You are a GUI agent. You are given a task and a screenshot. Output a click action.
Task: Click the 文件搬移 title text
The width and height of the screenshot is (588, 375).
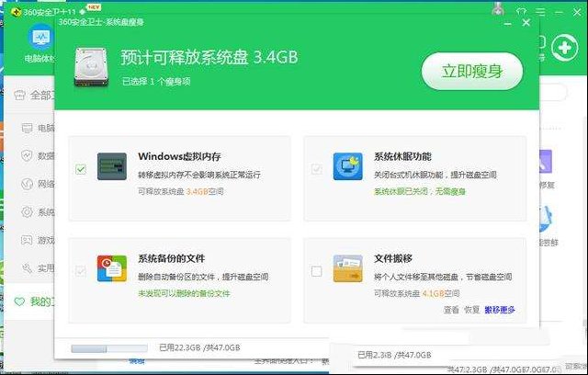coord(393,258)
